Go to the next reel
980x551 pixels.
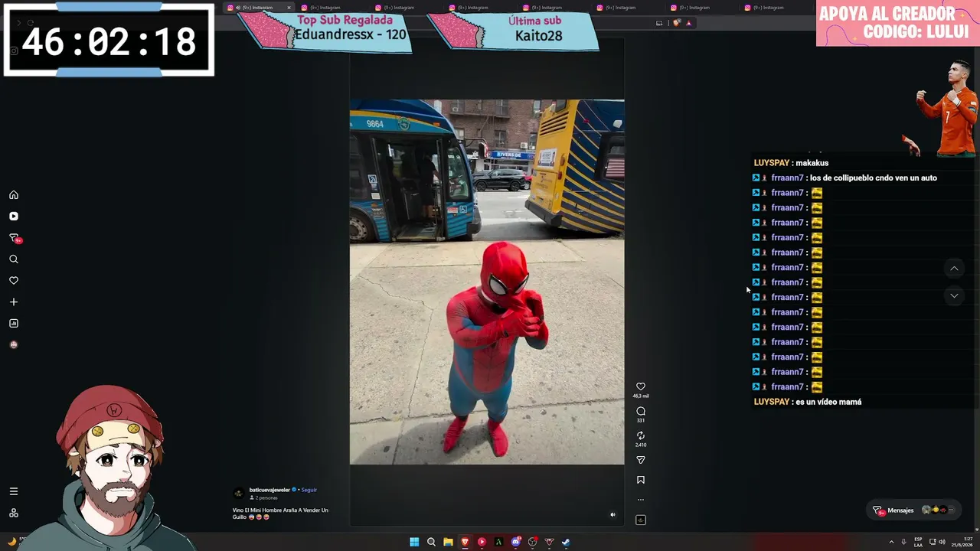tap(954, 295)
